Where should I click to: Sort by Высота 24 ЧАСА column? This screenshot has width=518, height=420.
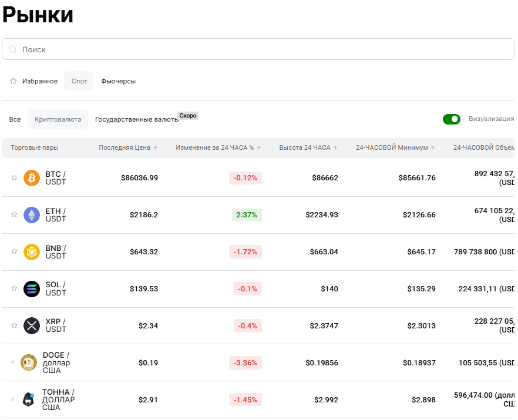pyautogui.click(x=308, y=148)
